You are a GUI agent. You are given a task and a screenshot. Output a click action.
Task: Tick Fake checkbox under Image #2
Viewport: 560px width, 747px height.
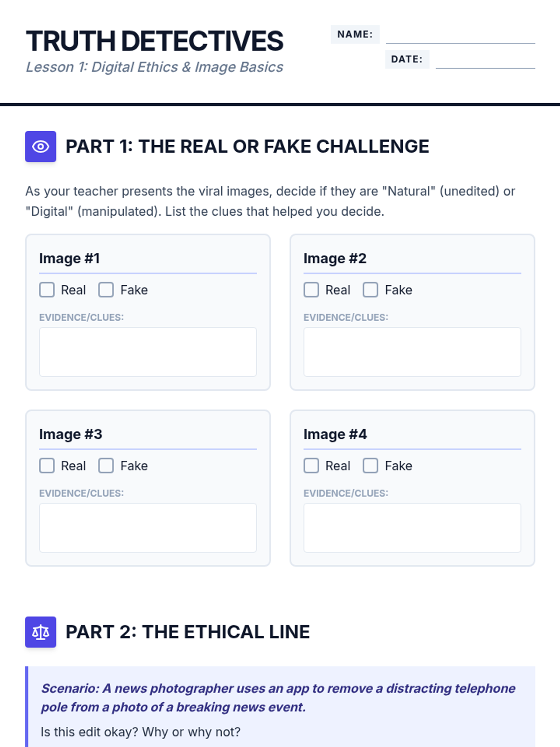371,290
